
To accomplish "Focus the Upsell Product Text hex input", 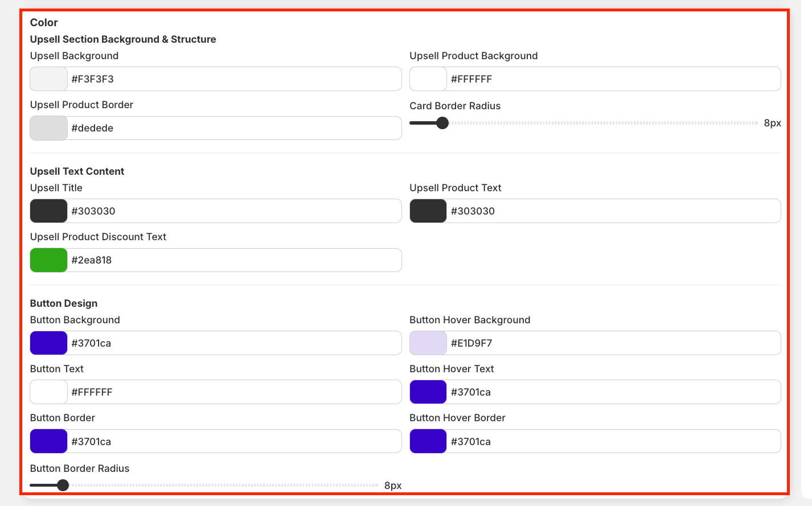I will (x=613, y=211).
